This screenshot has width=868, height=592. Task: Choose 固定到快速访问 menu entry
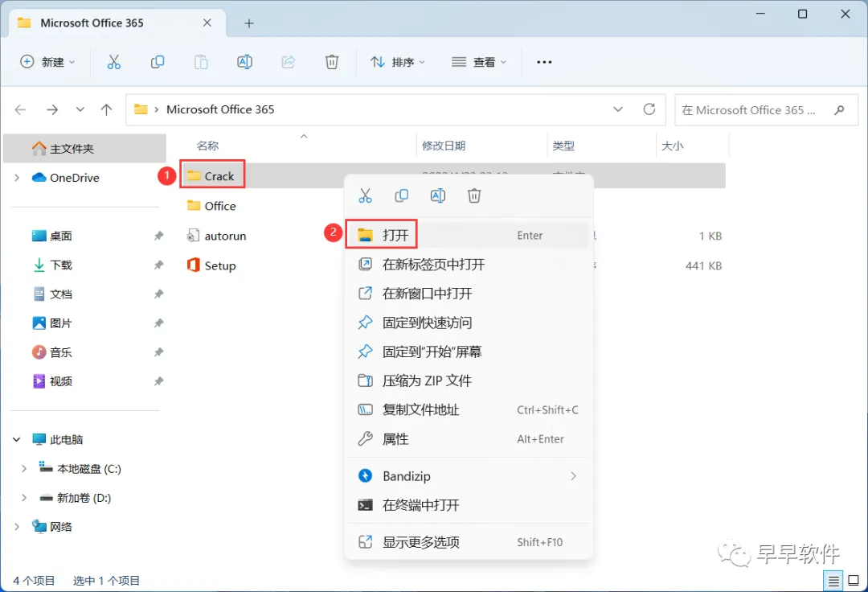pos(467,323)
